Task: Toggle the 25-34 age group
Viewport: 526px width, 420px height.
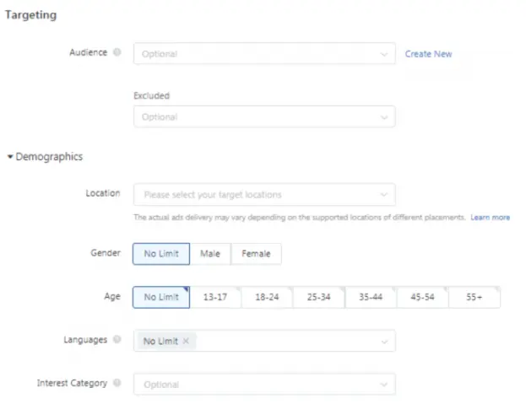Action: (319, 297)
